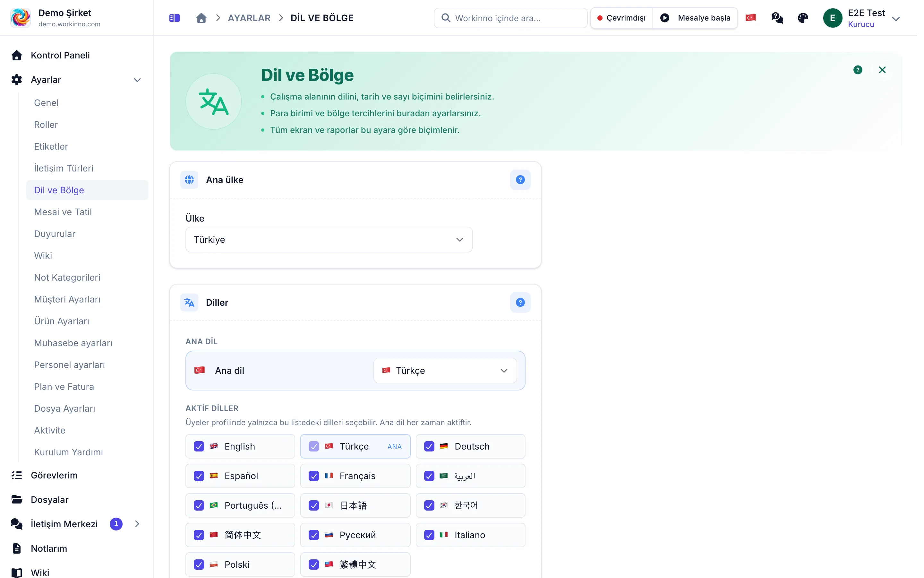Click the Dosyalar folder icon

[17, 499]
